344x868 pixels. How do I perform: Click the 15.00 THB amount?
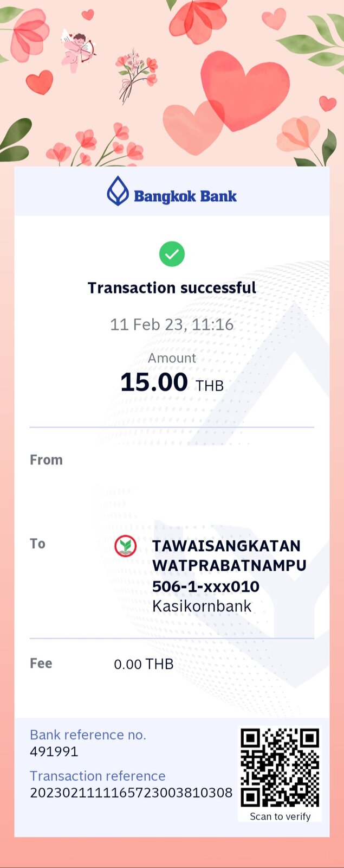[x=172, y=382]
